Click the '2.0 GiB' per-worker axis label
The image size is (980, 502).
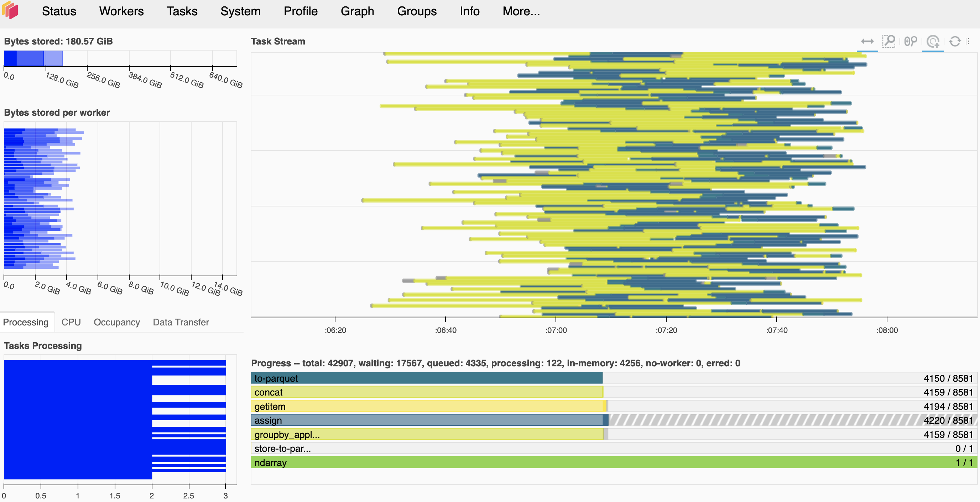(x=47, y=288)
